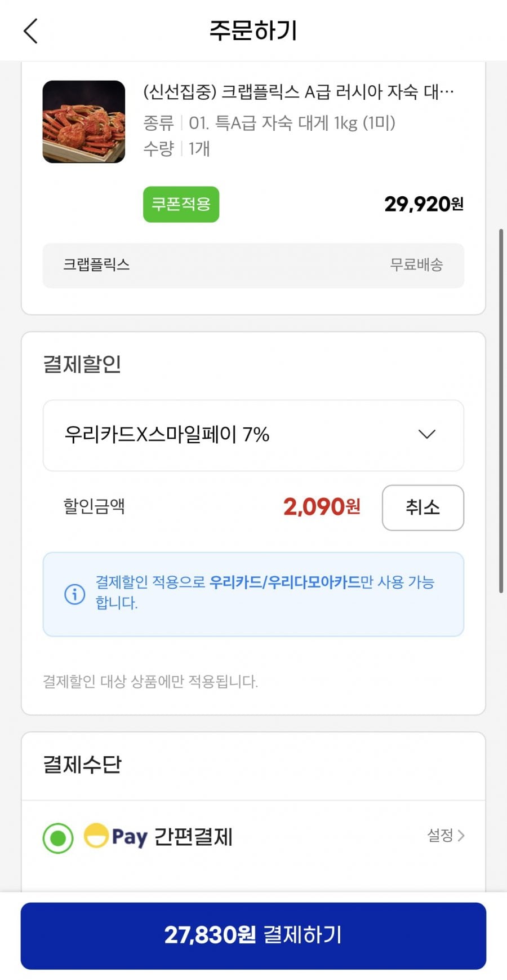Tap the Smile Pay logo icon
The height and width of the screenshot is (980, 507).
pyautogui.click(x=96, y=836)
